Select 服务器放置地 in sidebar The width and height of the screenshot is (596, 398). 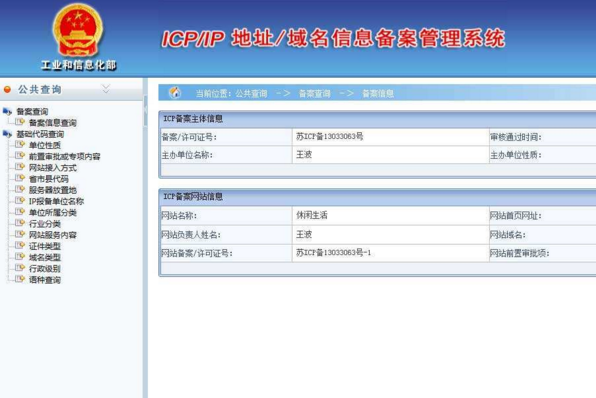53,190
